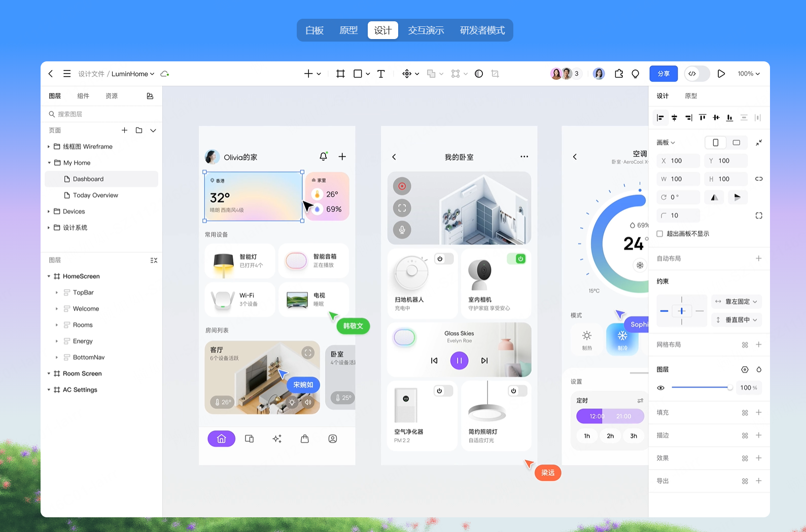Image resolution: width=806 pixels, height=532 pixels.
Task: Toggle the robot vacuum power switch
Action: coord(444,259)
